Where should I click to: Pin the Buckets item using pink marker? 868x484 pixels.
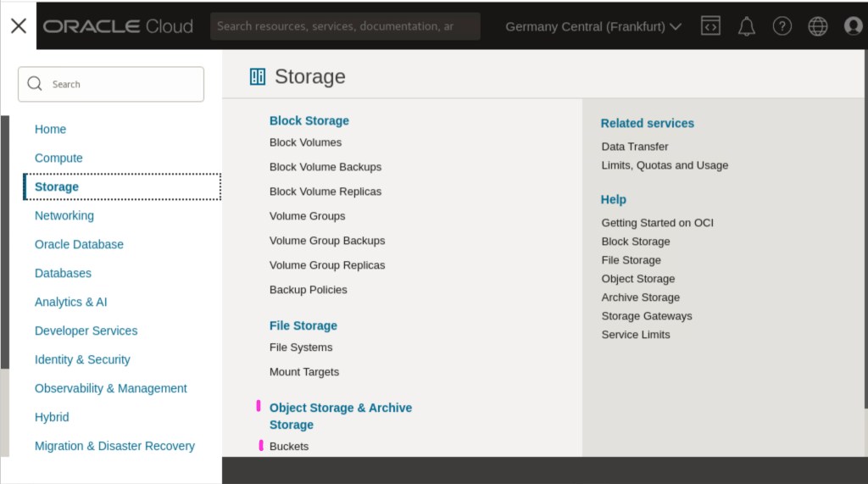coord(261,445)
